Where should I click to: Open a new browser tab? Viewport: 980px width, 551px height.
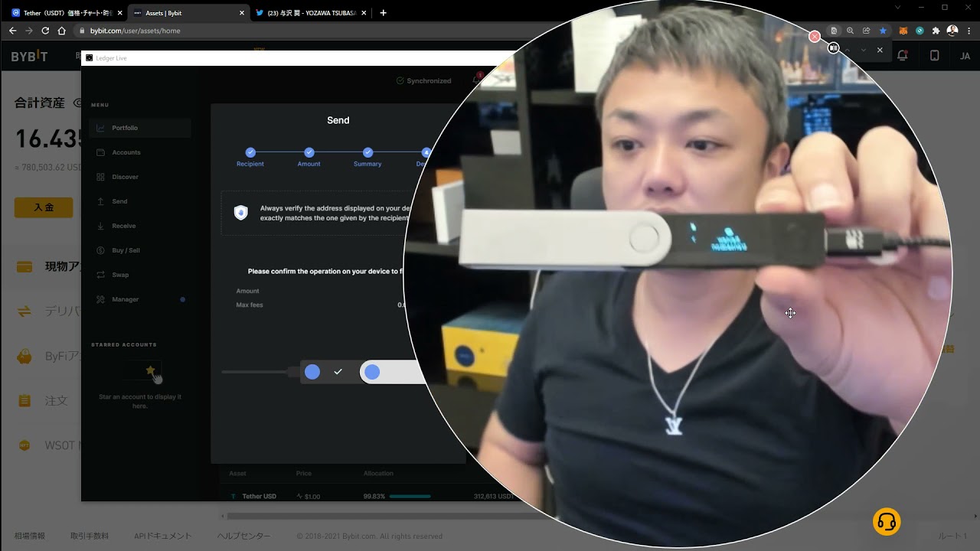click(384, 13)
